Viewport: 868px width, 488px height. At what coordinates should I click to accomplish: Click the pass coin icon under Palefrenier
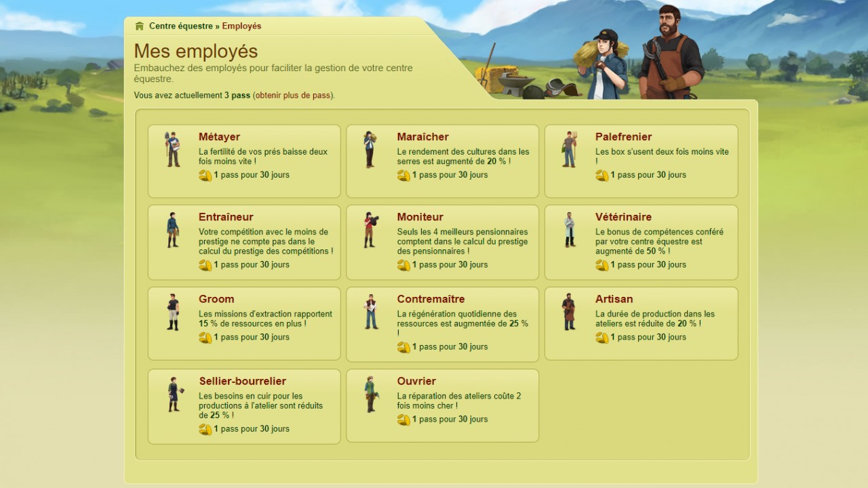602,176
